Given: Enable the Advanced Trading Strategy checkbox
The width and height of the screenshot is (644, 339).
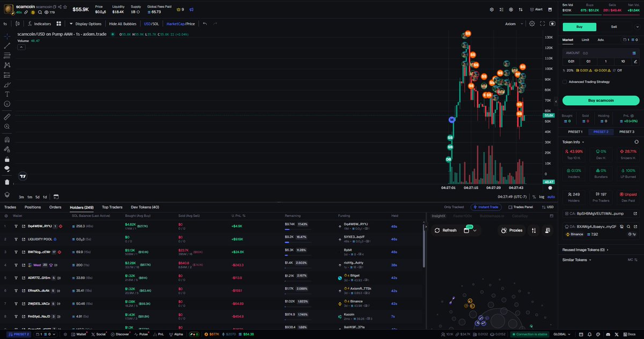Looking at the screenshot, I should [565, 82].
